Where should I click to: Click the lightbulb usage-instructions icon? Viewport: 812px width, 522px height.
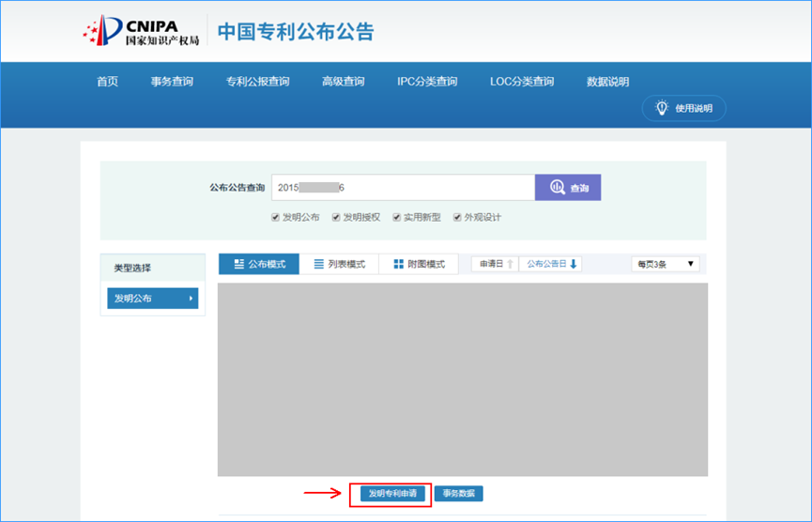tap(661, 108)
